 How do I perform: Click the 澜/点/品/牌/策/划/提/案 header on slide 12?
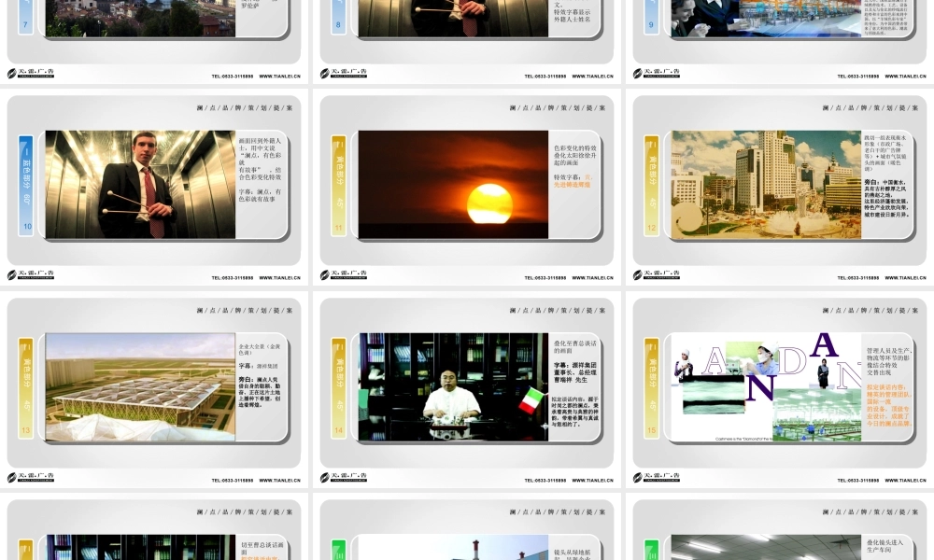[x=870, y=108]
